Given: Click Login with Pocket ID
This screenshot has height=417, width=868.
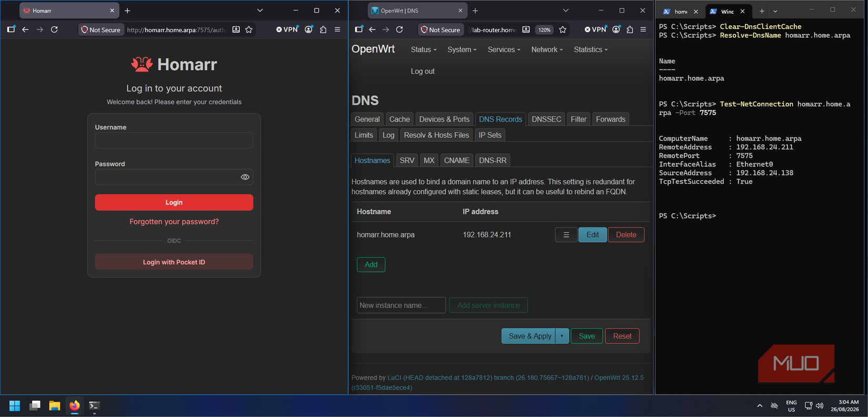Looking at the screenshot, I should (x=174, y=262).
